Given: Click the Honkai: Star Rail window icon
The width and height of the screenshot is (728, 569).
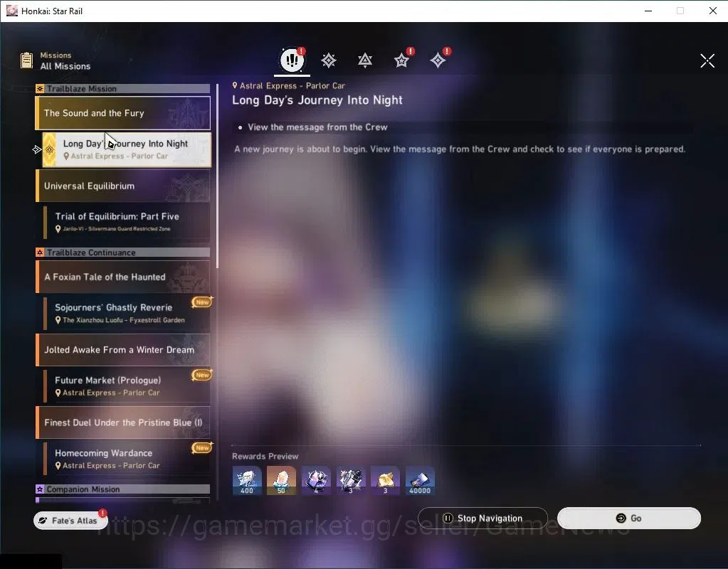Looking at the screenshot, I should (11, 11).
